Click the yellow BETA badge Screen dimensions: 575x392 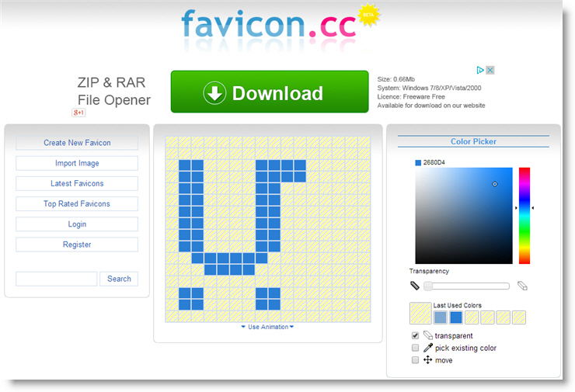[369, 15]
